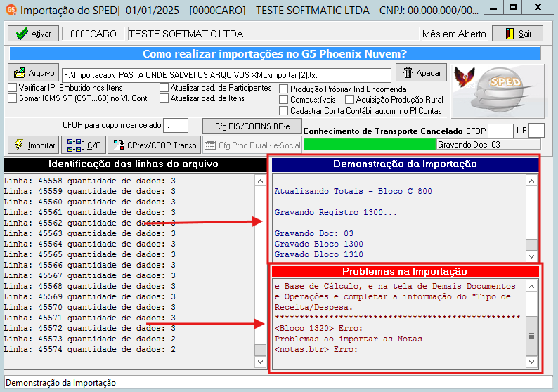This screenshot has width=558, height=392.
Task: Click the Demonstração da Importação scrollbar thumb
Action: click(532, 244)
